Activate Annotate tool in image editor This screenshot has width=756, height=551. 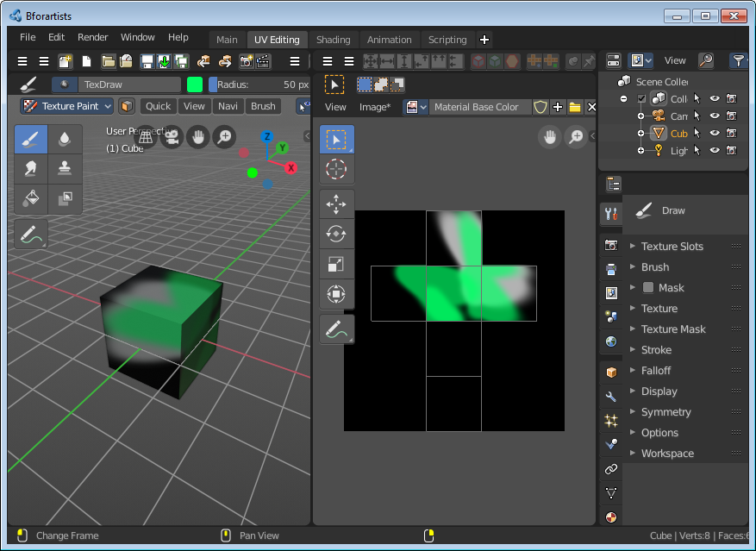[x=336, y=329]
